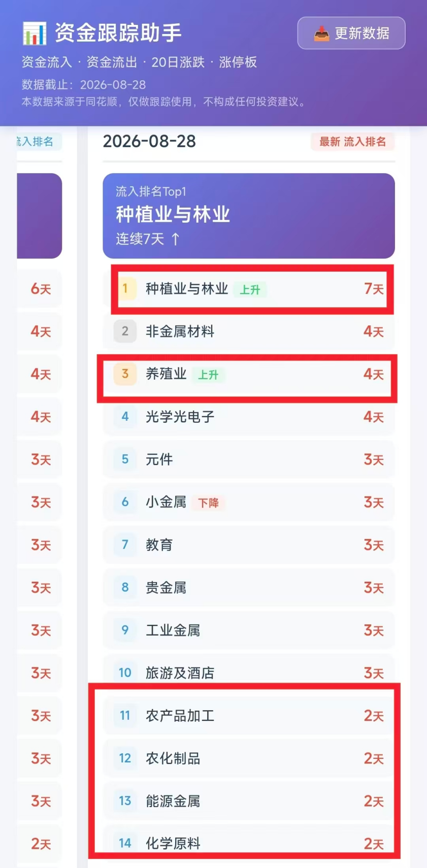Click the 上升 tag on 种植业与林业
427x868 pixels.
point(250,289)
